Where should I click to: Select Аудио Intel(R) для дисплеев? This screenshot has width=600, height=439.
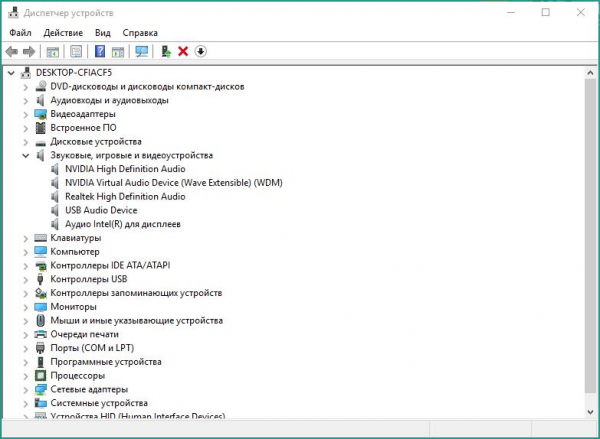pos(123,224)
